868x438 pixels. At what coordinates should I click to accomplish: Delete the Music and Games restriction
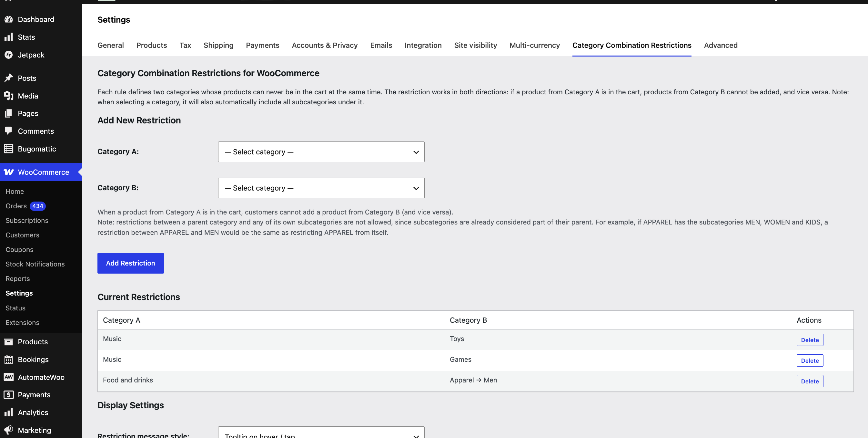810,360
